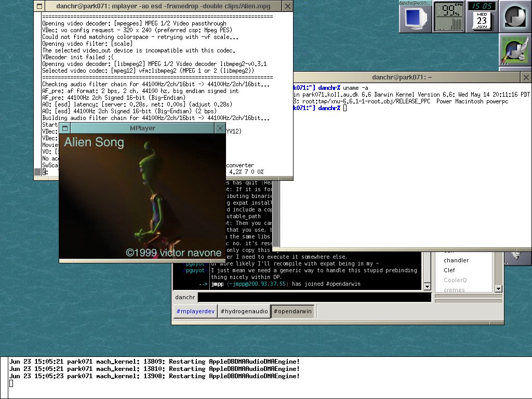532x399 pixels.
Task: Open the terminal monitor dock icon
Action: 415,17
